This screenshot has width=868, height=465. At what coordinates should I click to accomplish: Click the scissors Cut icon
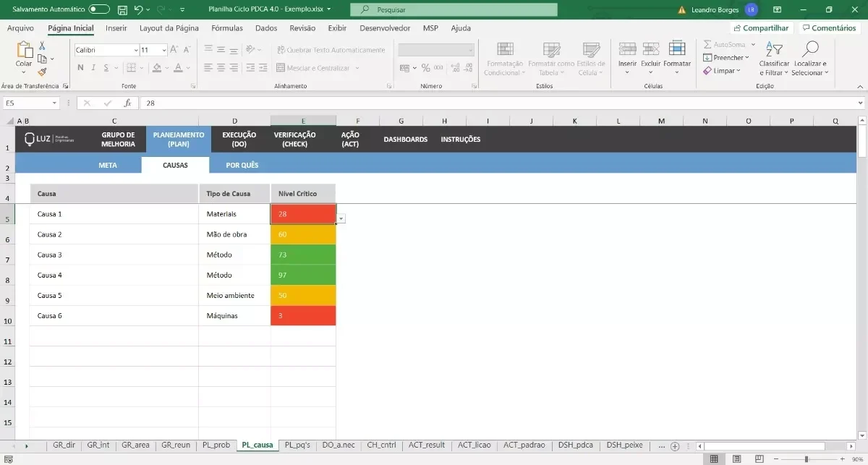(42, 46)
